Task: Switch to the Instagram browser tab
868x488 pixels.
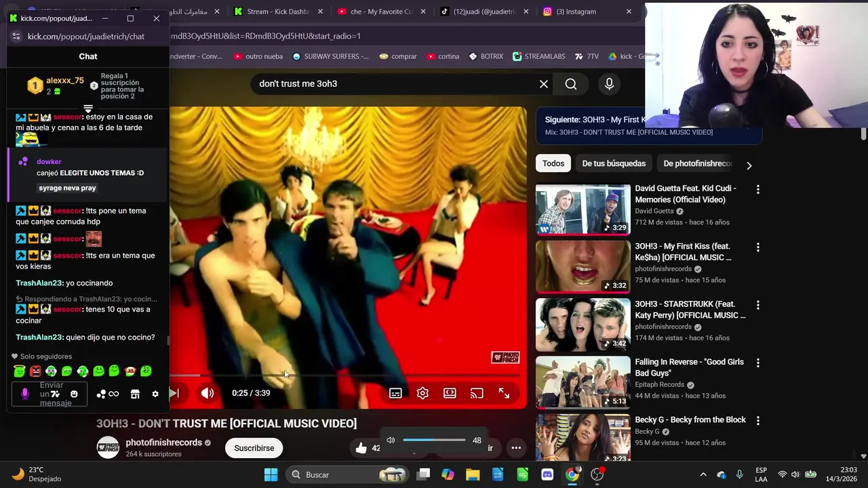Action: tap(589, 12)
